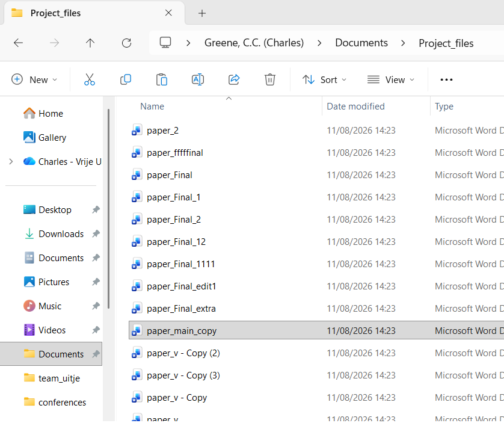Click Project_files in the address breadcrumb
The image size is (504, 423).
tap(446, 43)
